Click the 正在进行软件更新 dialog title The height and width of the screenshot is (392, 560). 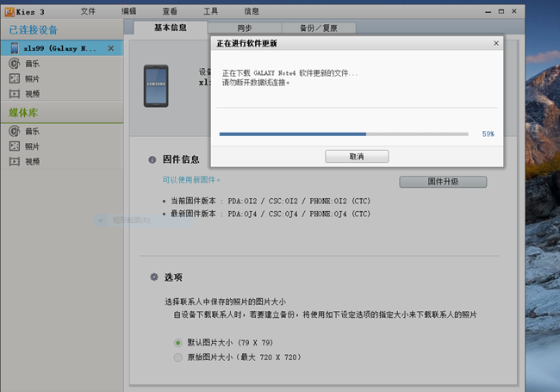pos(246,44)
